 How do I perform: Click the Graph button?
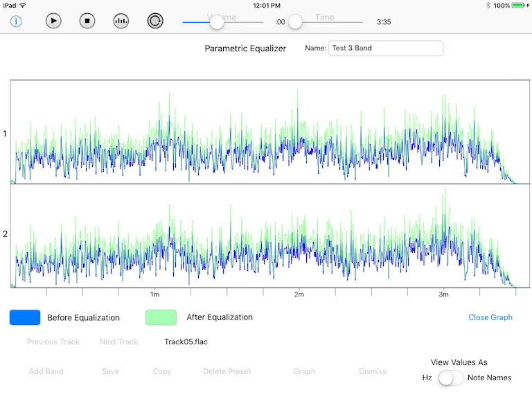(x=304, y=371)
